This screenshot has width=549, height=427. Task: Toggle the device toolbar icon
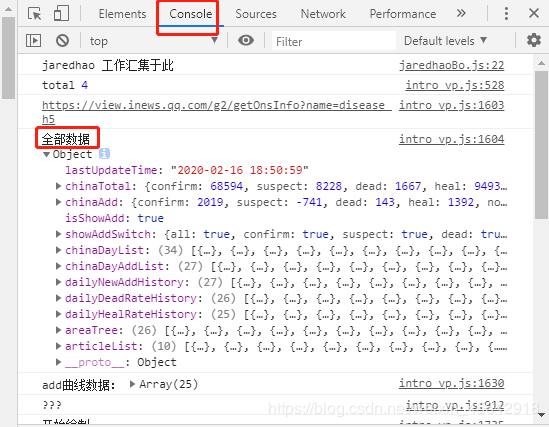[61, 14]
